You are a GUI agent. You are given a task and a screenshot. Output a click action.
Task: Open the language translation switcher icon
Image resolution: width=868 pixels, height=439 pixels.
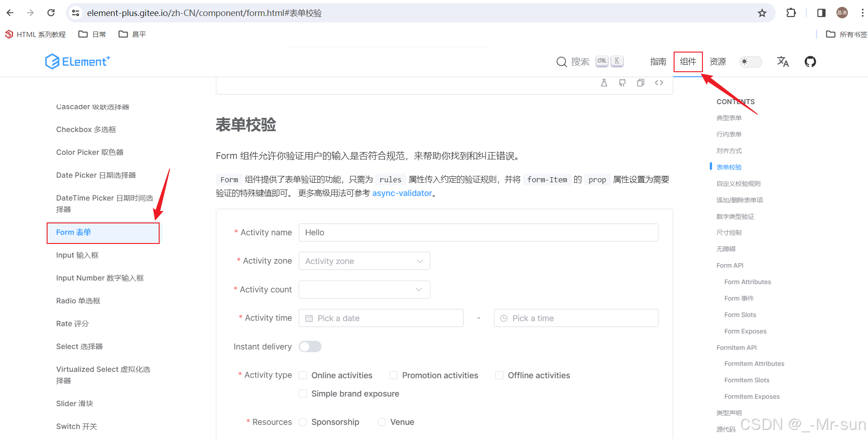[x=783, y=61]
